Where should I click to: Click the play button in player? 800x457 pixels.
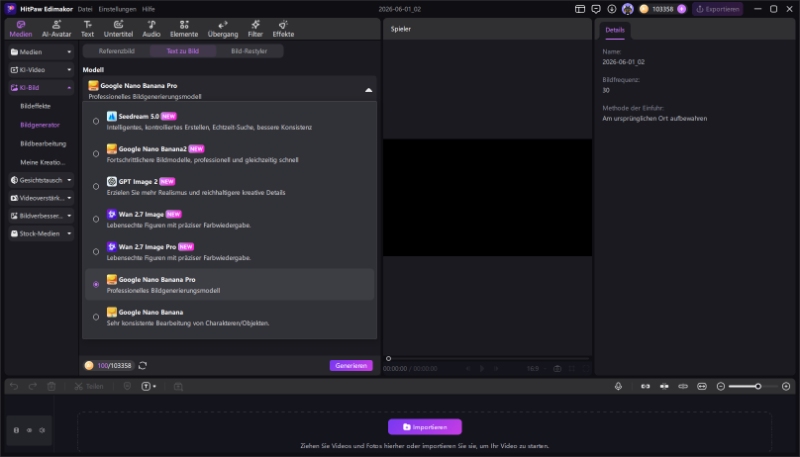click(482, 368)
